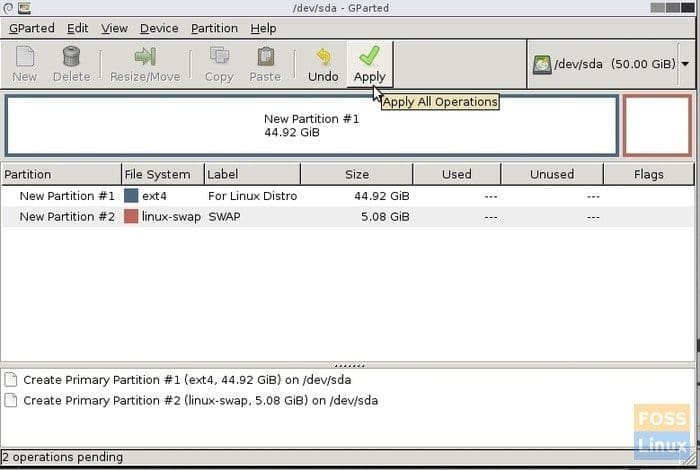Screen dimensions: 700x470
Task: Open the Device menu
Action: [x=159, y=28]
